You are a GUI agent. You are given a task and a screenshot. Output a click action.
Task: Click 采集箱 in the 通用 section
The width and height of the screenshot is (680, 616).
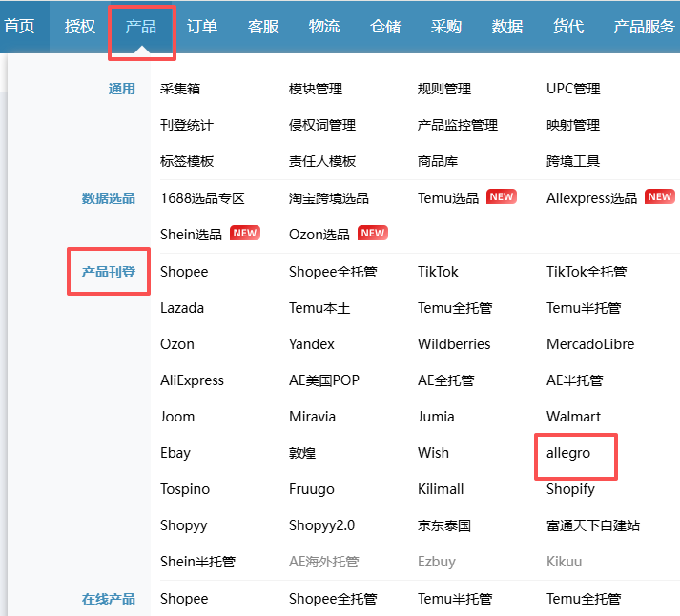(180, 89)
